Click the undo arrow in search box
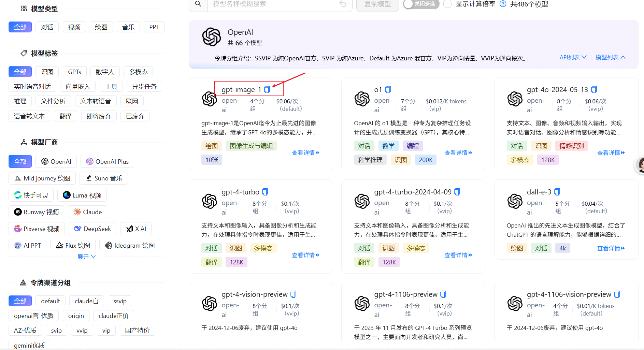644x350 pixels. coord(343,4)
